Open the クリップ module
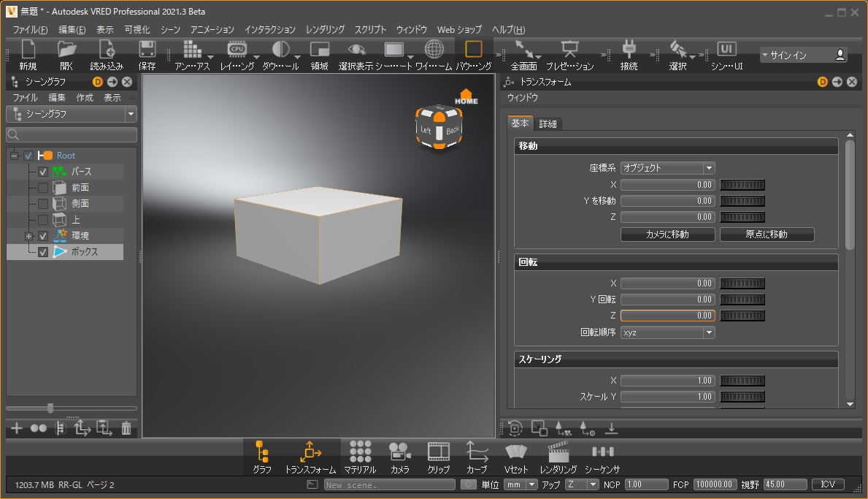Screen dimensions: 868x499 [439, 457]
